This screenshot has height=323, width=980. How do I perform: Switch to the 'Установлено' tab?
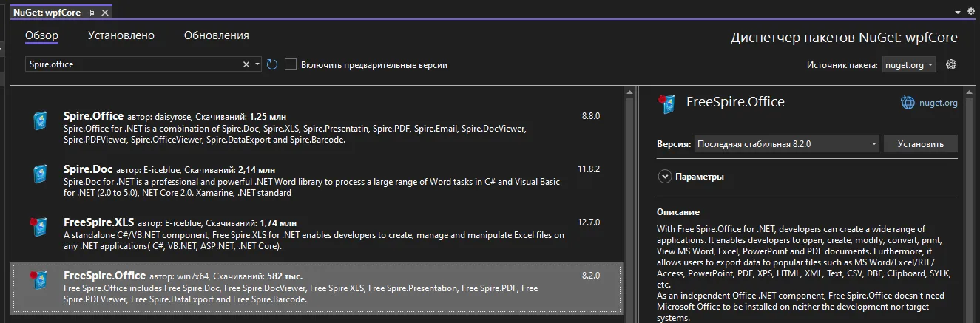coord(121,35)
